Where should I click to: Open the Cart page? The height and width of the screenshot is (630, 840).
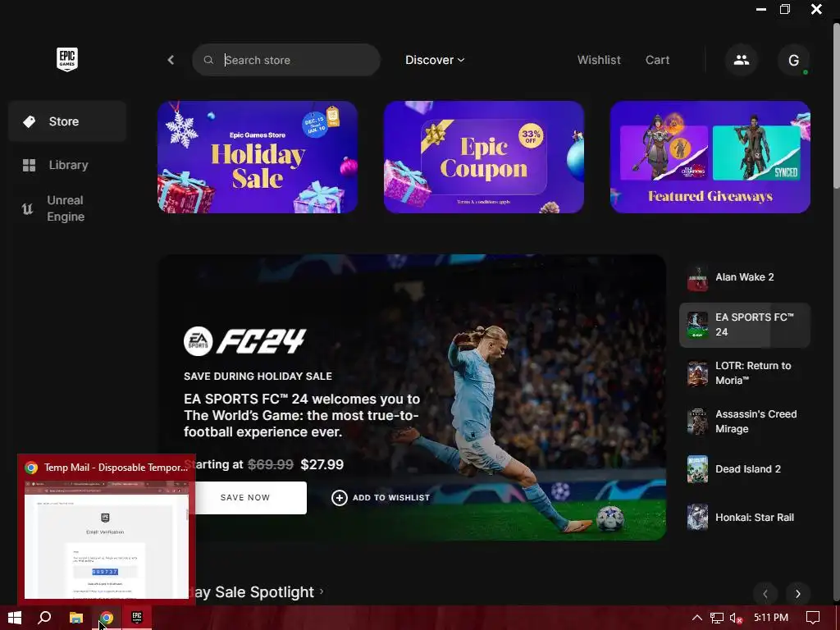657,60
